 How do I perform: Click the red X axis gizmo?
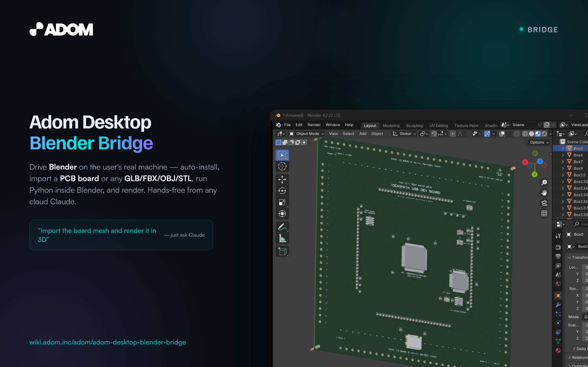525,162
